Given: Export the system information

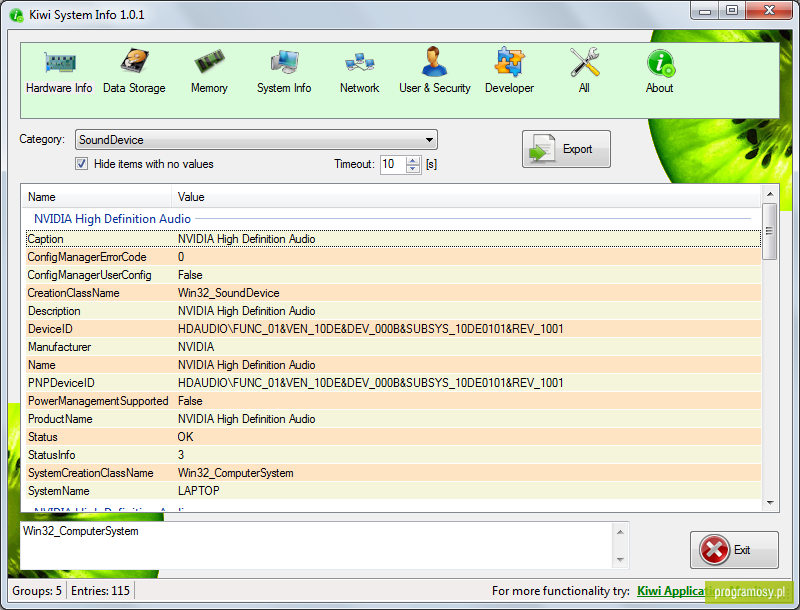Looking at the screenshot, I should click(x=566, y=149).
